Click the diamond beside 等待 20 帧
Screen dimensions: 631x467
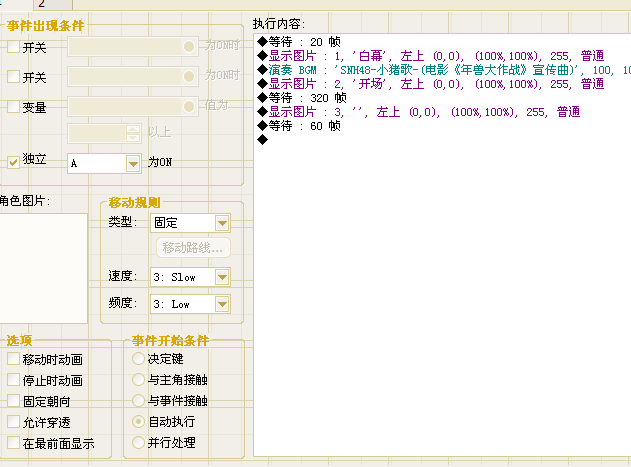262,41
